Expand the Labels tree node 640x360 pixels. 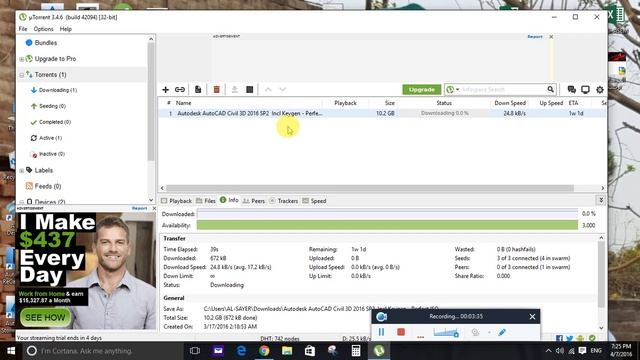tap(22, 171)
